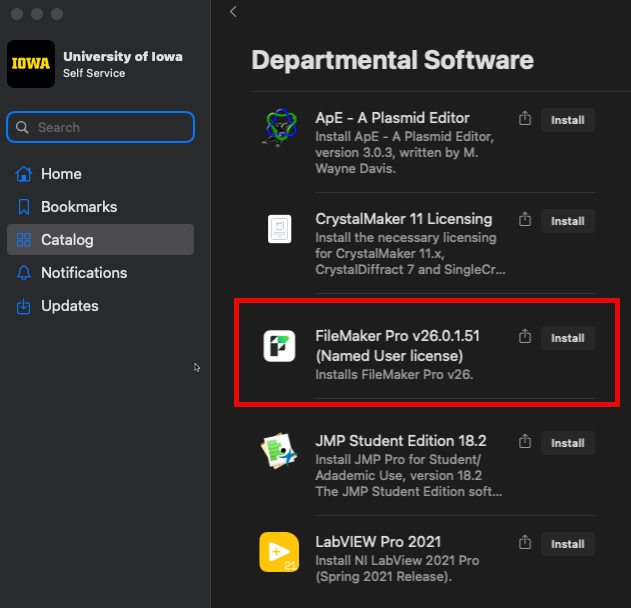Image resolution: width=631 pixels, height=608 pixels.
Task: Click the Notifications bell icon
Action: point(24,273)
